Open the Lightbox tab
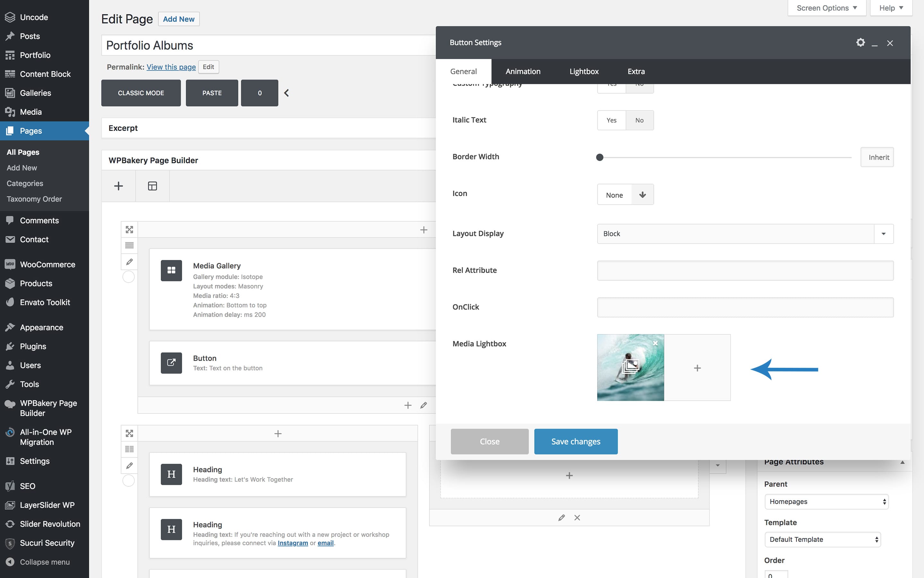The image size is (924, 578). (584, 72)
